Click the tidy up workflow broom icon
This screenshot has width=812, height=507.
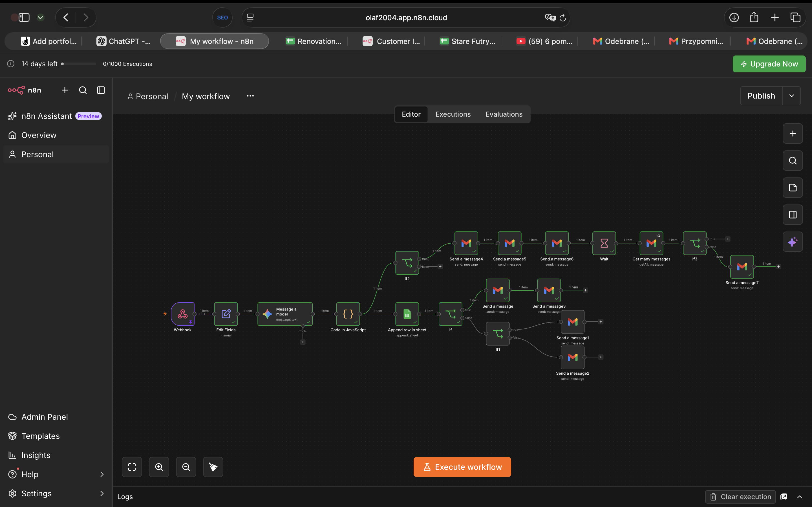[x=213, y=467]
